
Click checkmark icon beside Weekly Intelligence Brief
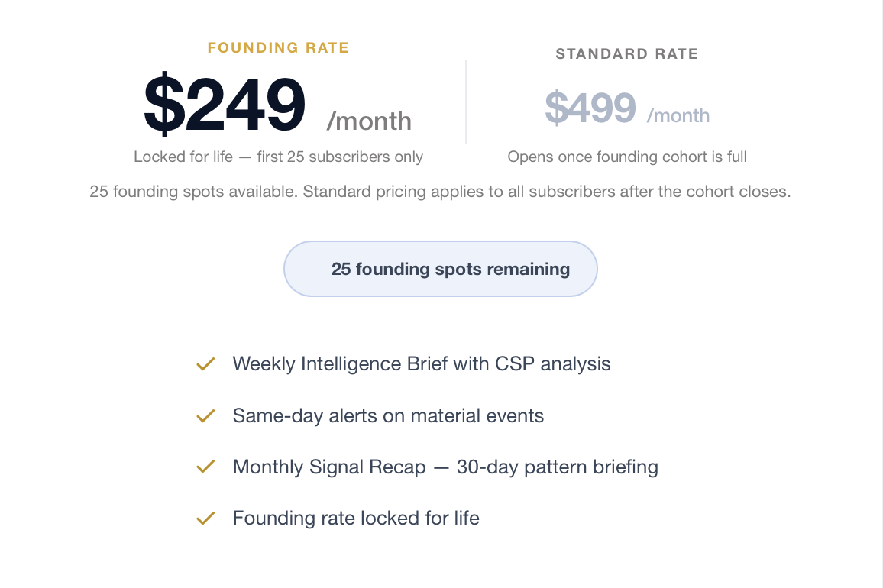pos(205,364)
